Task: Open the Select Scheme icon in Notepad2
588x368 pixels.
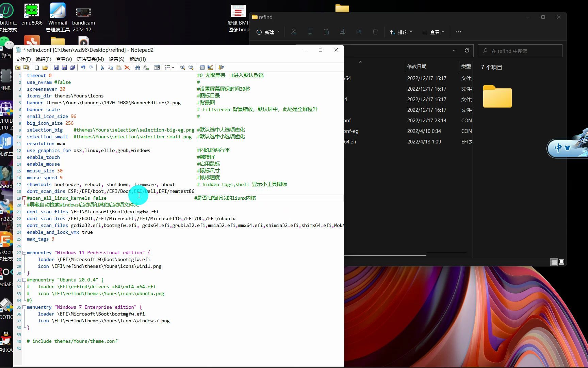Action: pos(202,67)
